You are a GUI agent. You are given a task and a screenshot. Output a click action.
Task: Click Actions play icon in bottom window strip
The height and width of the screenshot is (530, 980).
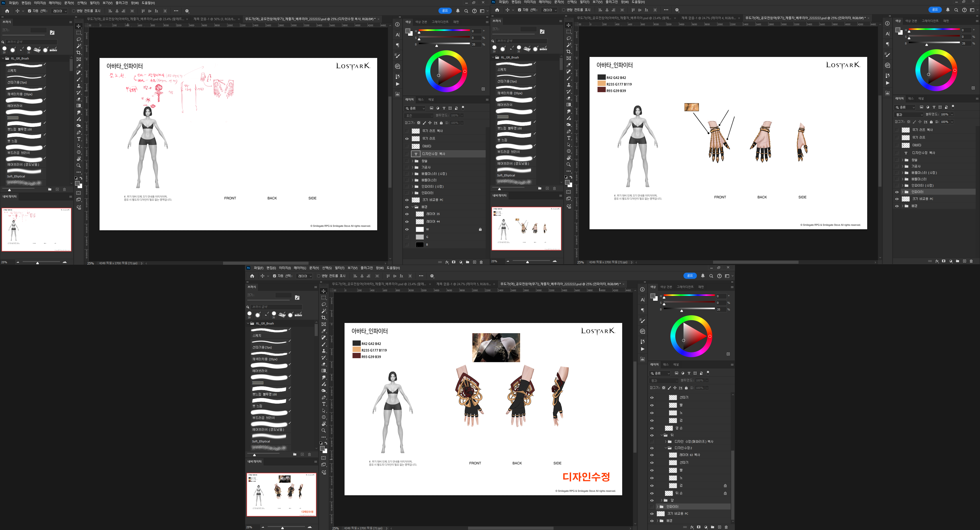tap(643, 349)
